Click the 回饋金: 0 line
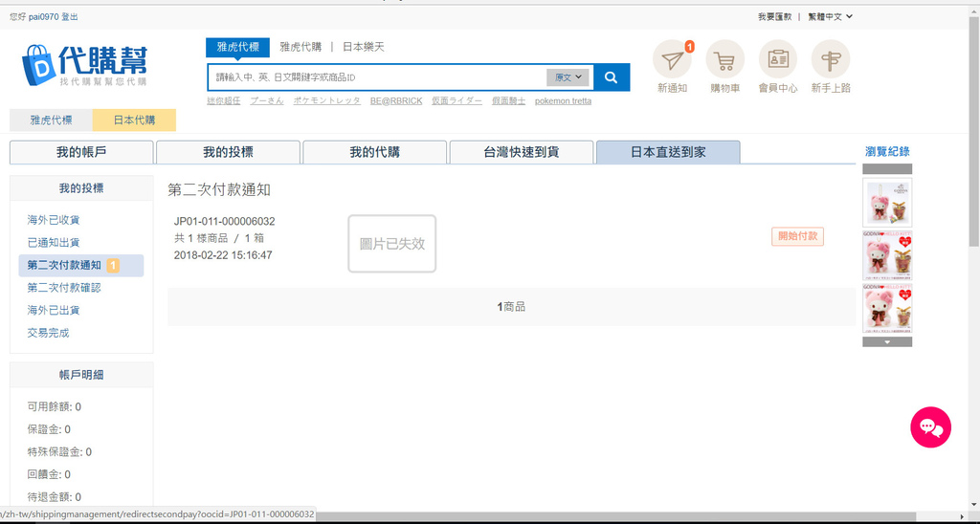980x524 pixels. pos(49,474)
